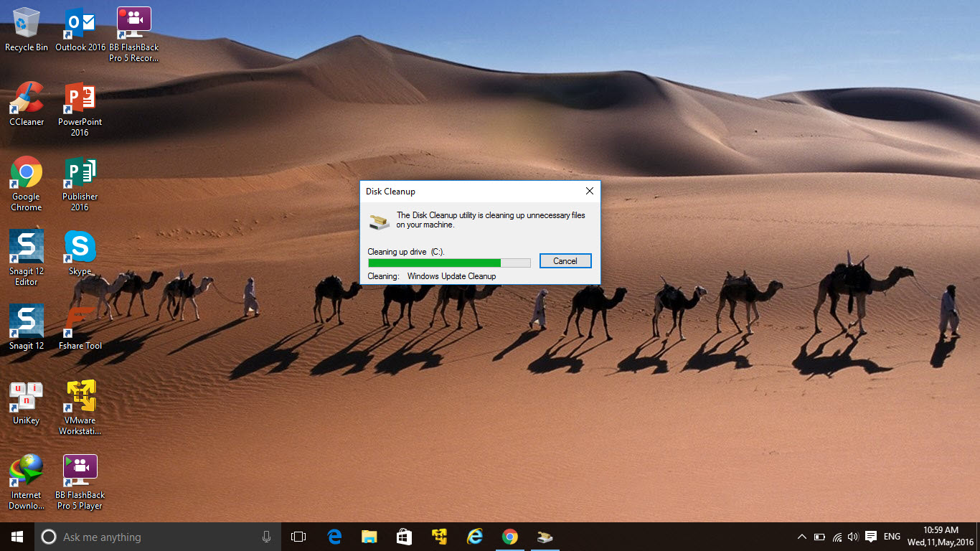Screen dimensions: 980x551
Task: Click the Disk Cleanup progress bar
Action: (x=449, y=263)
